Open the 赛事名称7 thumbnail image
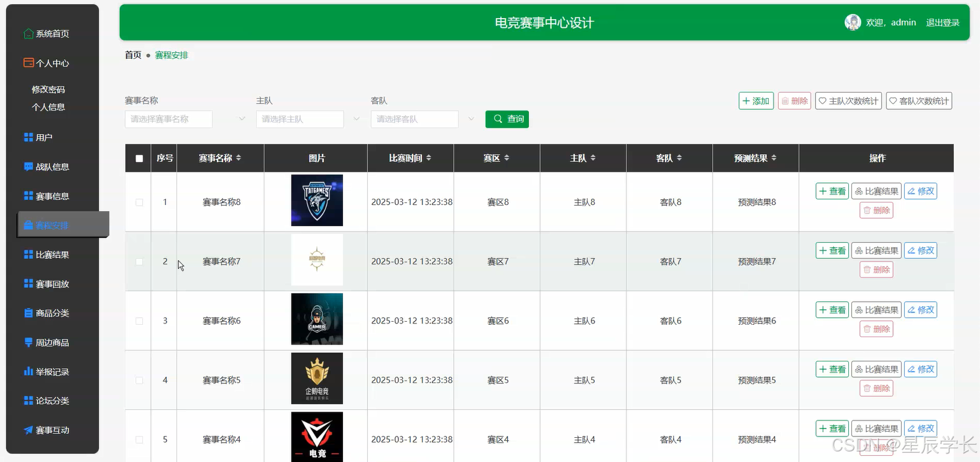 pos(317,260)
